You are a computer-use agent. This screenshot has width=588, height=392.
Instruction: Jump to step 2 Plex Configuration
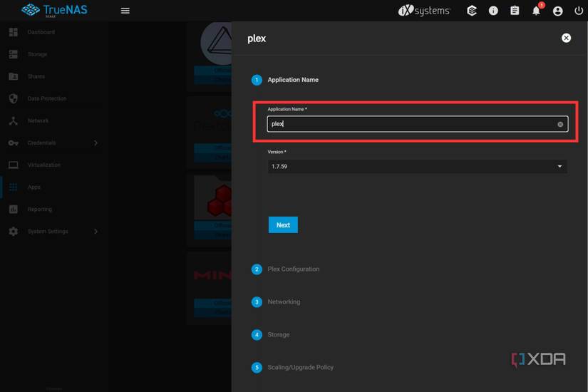[x=285, y=269]
